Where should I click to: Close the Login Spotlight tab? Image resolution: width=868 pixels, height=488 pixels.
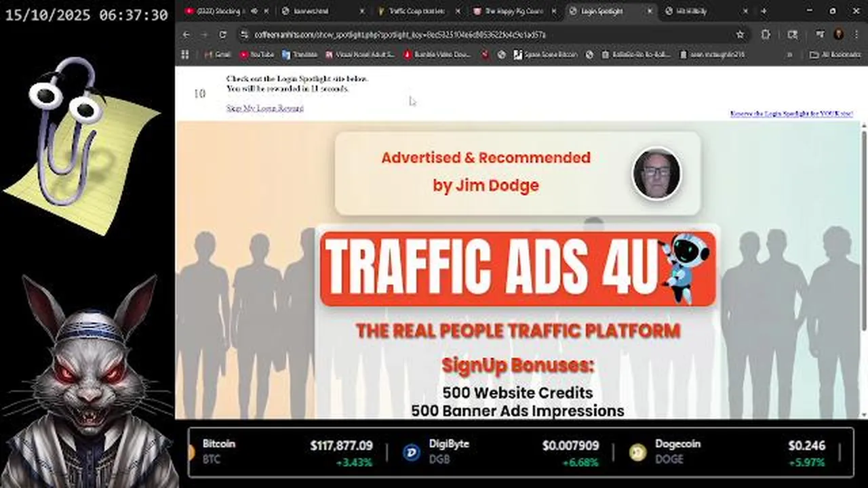(x=650, y=11)
